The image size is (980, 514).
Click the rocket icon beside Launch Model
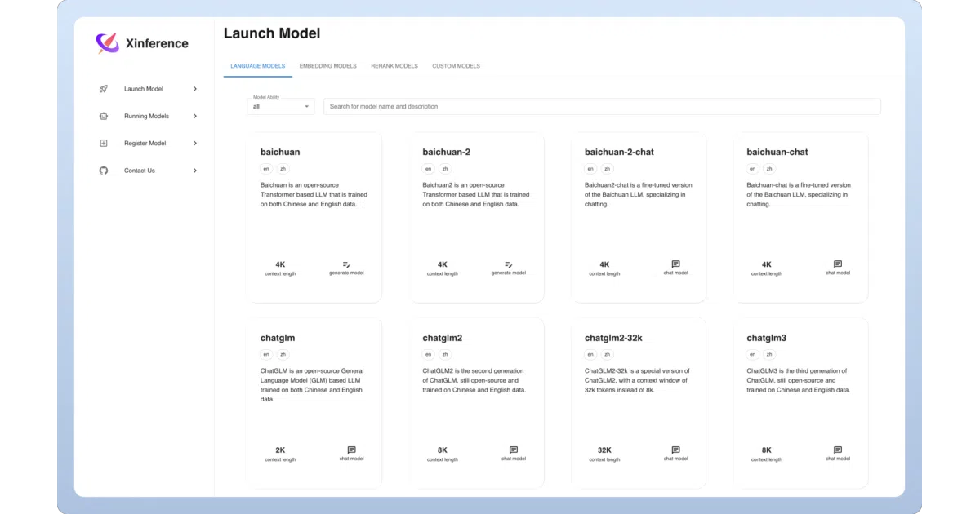(x=104, y=89)
